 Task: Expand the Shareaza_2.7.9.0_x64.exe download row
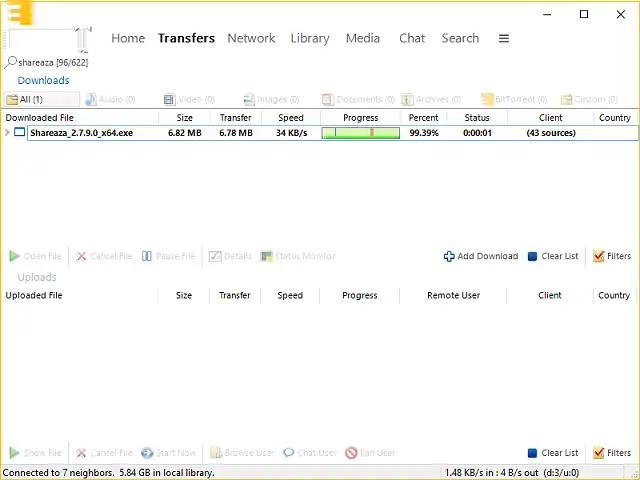7,132
